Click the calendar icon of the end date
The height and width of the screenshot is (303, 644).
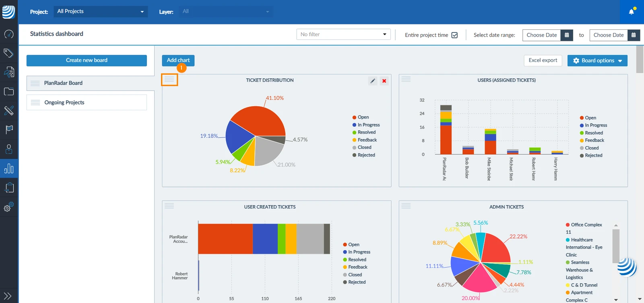[x=634, y=35]
